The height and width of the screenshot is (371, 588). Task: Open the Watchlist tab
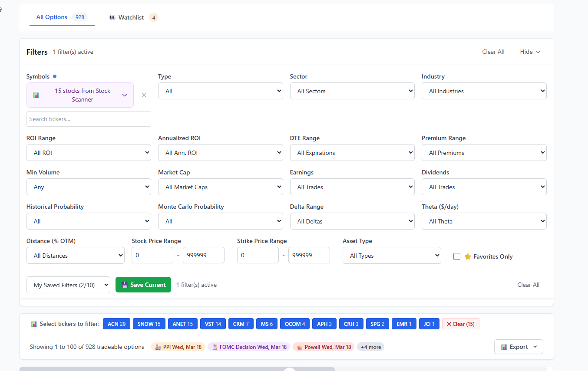pos(134,17)
